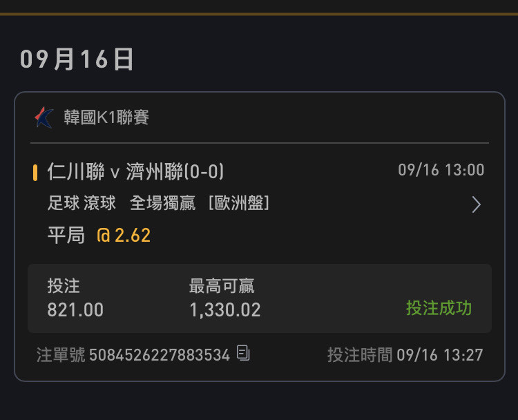Click the 韓國K1聯賽 league title
518x420 pixels.
pyautogui.click(x=106, y=117)
